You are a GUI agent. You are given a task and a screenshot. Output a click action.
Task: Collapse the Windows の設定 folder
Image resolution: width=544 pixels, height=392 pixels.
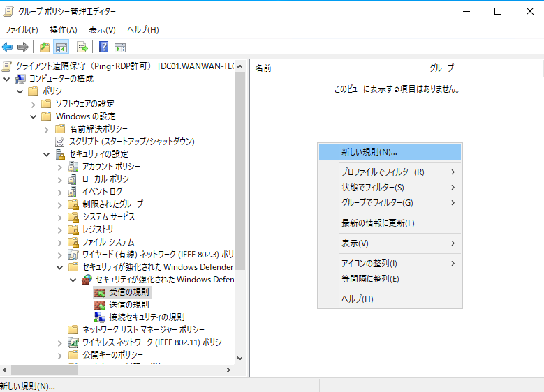pyautogui.click(x=34, y=116)
